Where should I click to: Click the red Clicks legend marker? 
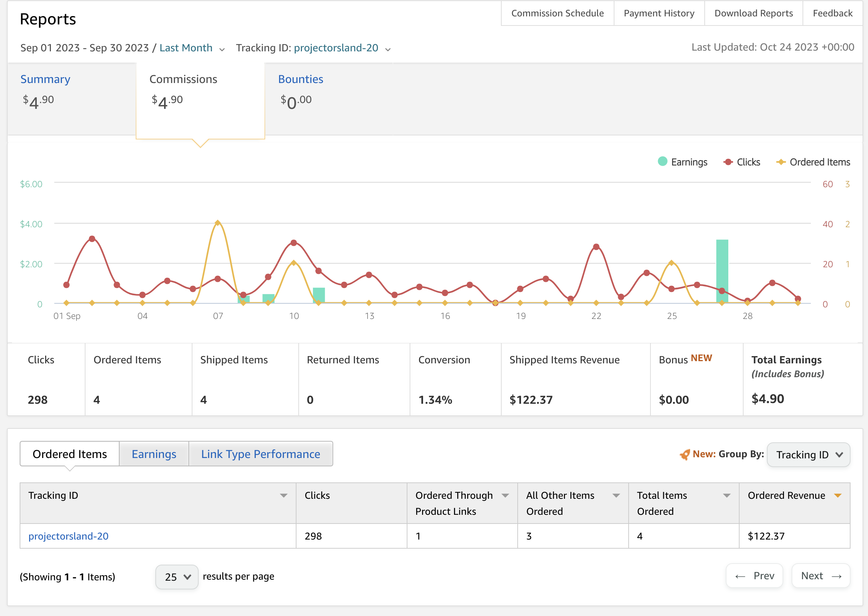pyautogui.click(x=728, y=162)
